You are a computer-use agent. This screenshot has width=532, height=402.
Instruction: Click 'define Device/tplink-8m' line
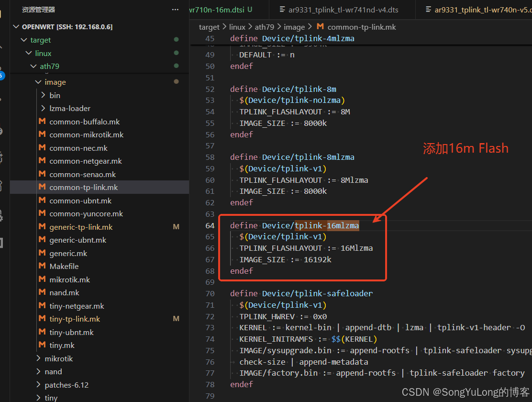coord(283,89)
